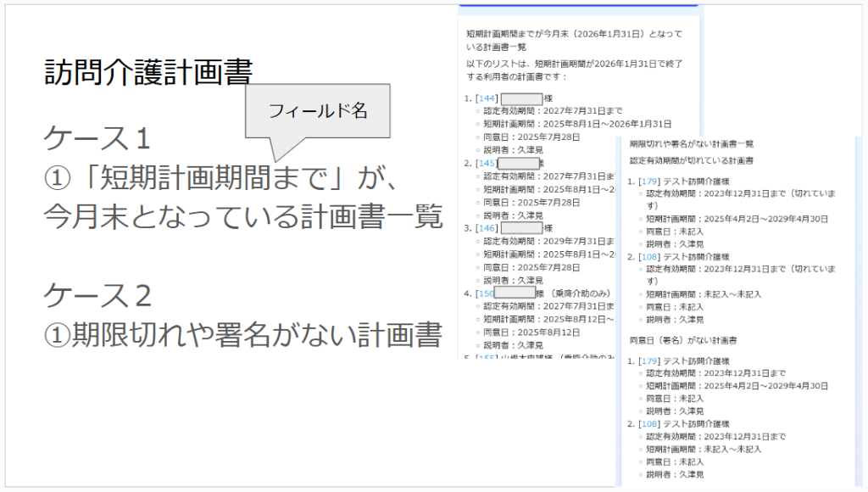Open link 108 under 認定有効期間が切れている計画書
Image resolution: width=868 pixels, height=492 pixels.
(648, 256)
